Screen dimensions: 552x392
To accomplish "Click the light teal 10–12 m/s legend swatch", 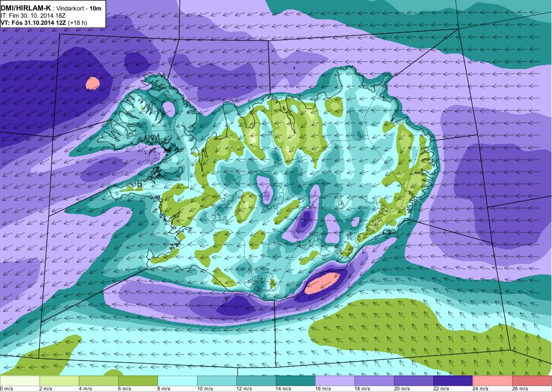I will (x=217, y=381).
